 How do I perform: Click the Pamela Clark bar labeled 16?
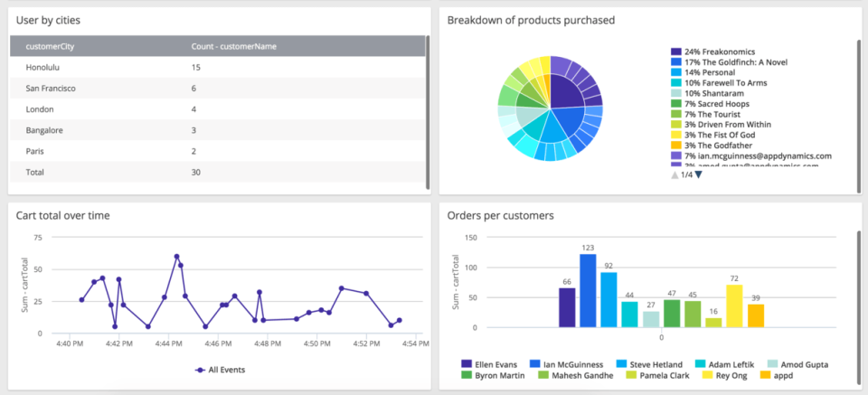pyautogui.click(x=713, y=322)
